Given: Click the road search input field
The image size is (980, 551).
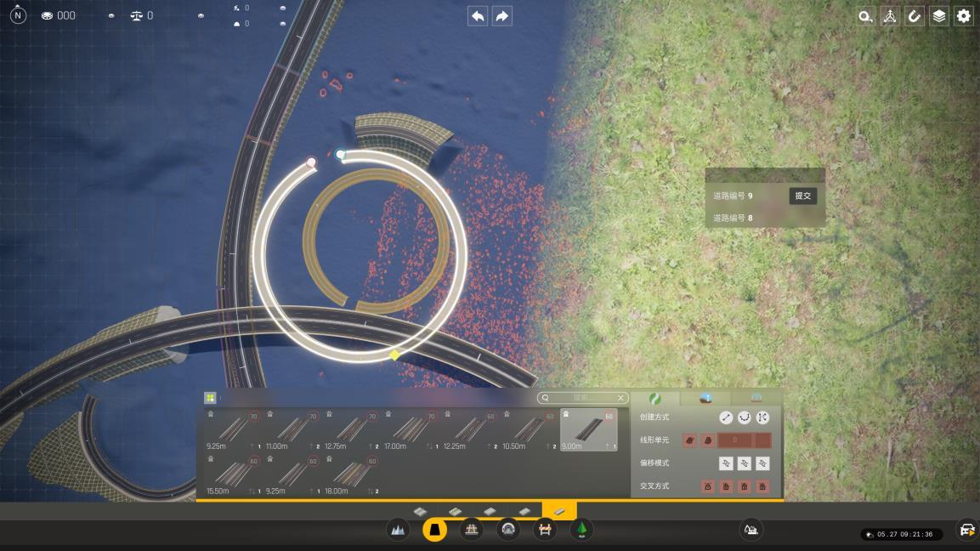Looking at the screenshot, I should (x=582, y=398).
